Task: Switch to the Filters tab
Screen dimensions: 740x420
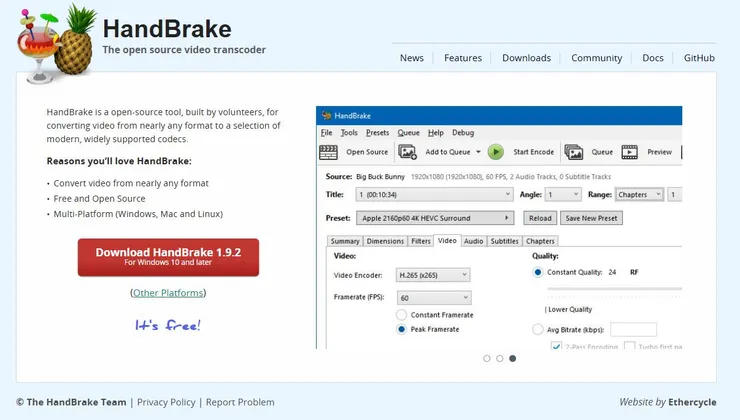Action: pyautogui.click(x=420, y=241)
